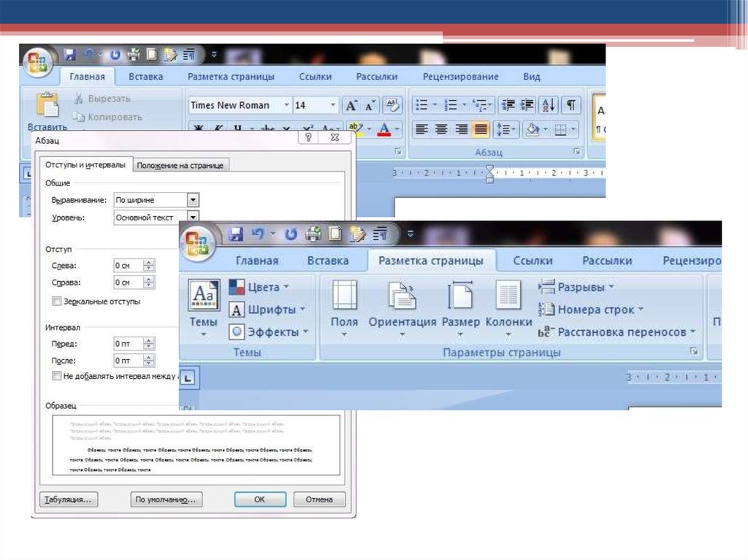Open the Поля margins icon
The height and width of the screenshot is (560, 748).
344,307
